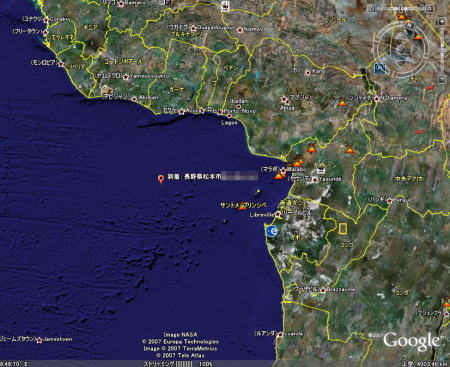450x367 pixels.
Task: Open the placemark label with Japanese address text
Action: pyautogui.click(x=212, y=177)
